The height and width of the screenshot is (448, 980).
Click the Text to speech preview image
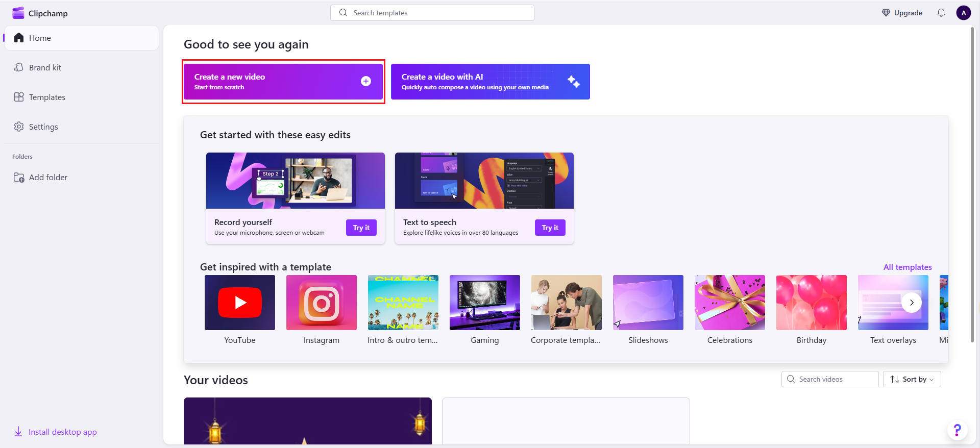click(x=484, y=181)
